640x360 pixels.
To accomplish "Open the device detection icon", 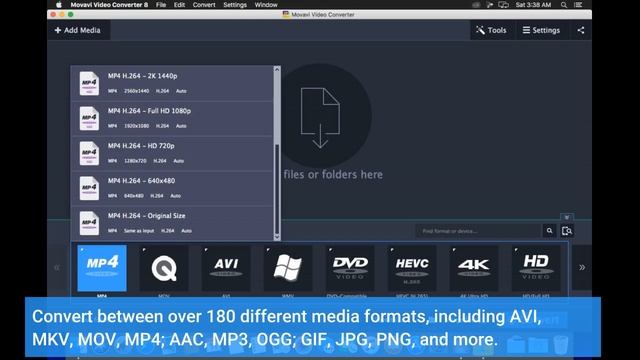I will [x=567, y=231].
